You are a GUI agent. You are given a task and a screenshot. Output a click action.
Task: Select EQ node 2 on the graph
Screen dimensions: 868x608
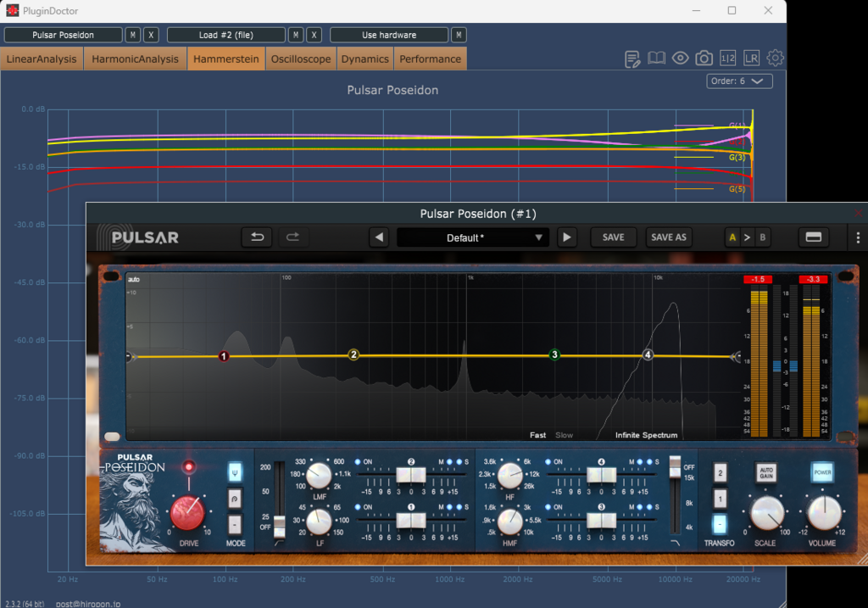(x=353, y=354)
